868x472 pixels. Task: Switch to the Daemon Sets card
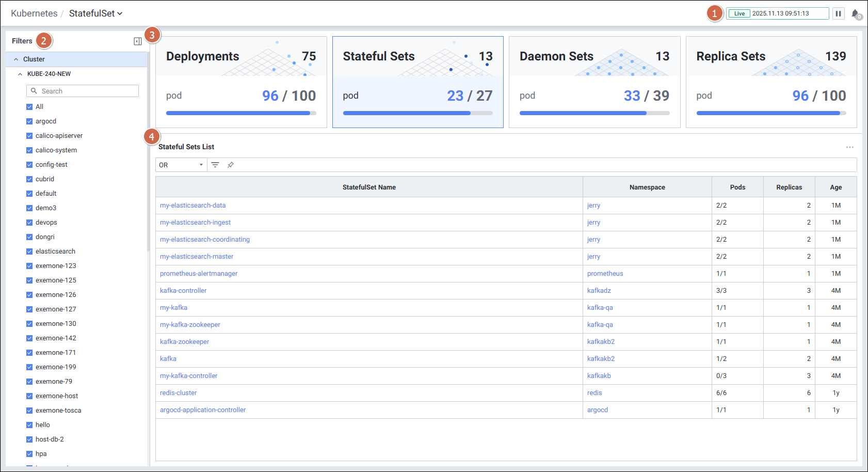(x=594, y=82)
